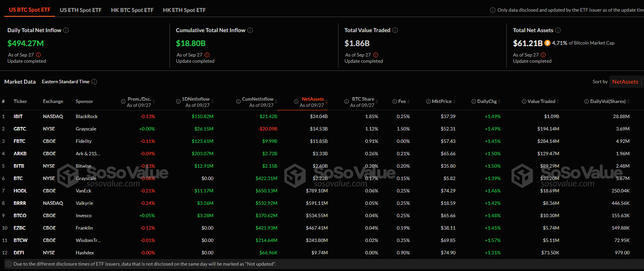Click info icon next to Total Net Assets
Image resolution: width=644 pixels, height=271 pixels.
[558, 30]
